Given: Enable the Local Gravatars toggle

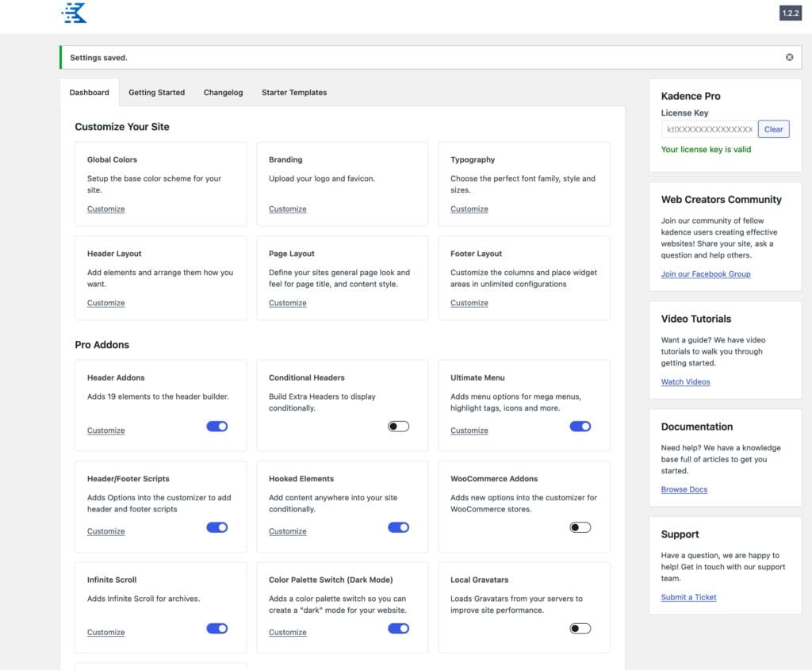Looking at the screenshot, I should click(580, 628).
